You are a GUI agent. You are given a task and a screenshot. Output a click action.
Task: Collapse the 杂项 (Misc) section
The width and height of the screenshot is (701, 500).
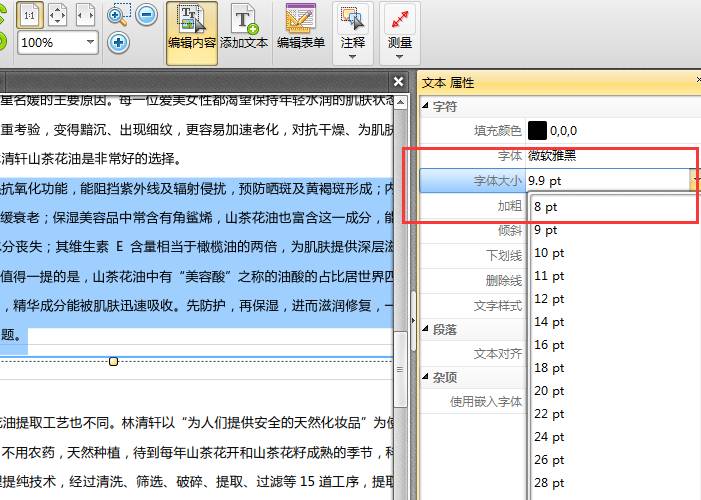point(425,377)
